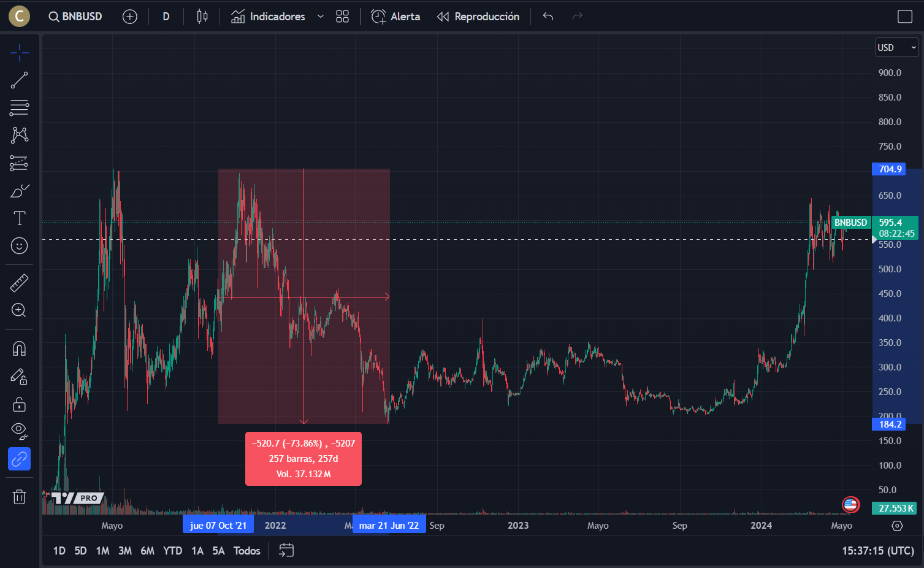The width and height of the screenshot is (924, 568).
Task: Open the USD currency dropdown
Action: 896,47
